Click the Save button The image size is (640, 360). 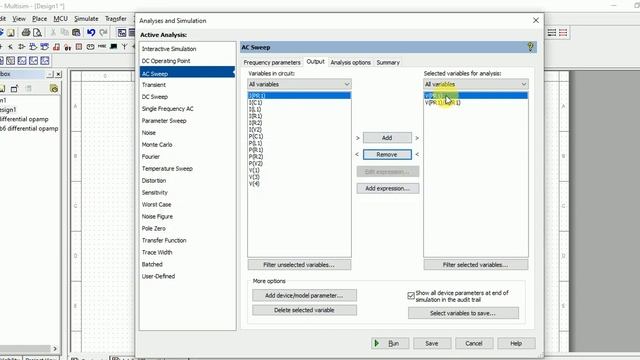tap(432, 344)
